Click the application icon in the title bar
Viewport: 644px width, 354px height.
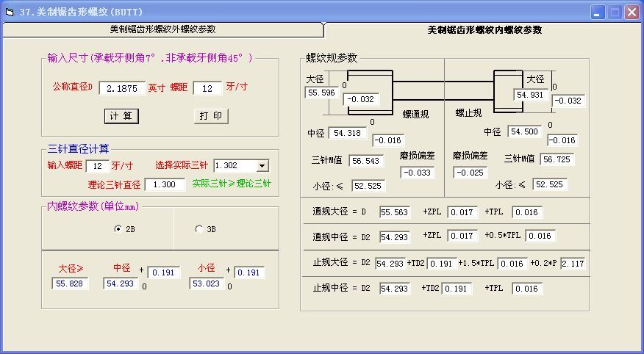(x=9, y=12)
